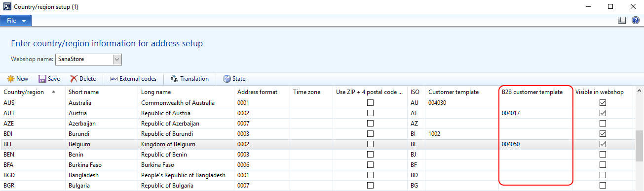The width and height of the screenshot is (644, 191).
Task: Uncheck Visible in webshop for Belgium
Action: 603,144
